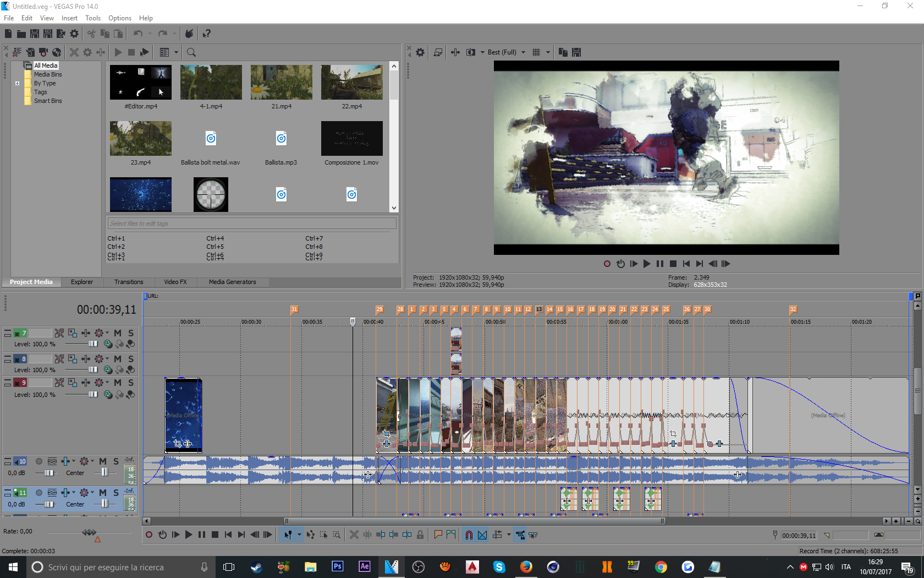Toggle Lock Envelopes to Events button
Image resolution: width=924 pixels, height=578 pixels.
pos(520,535)
